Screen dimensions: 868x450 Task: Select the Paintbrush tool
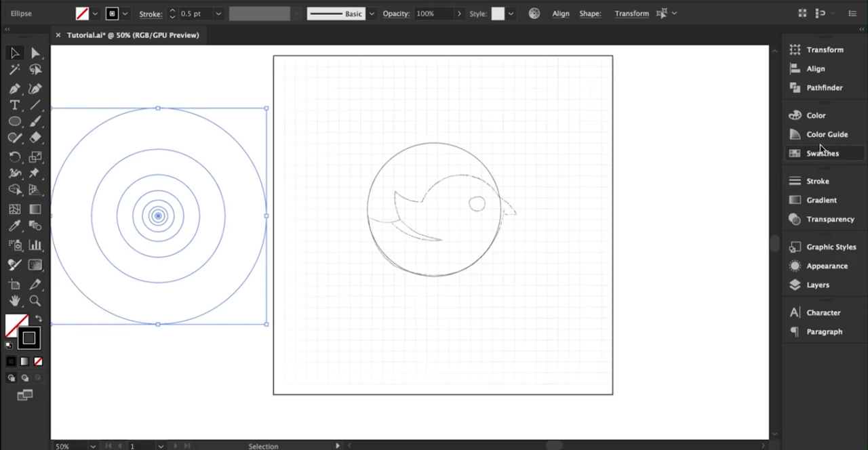35,121
